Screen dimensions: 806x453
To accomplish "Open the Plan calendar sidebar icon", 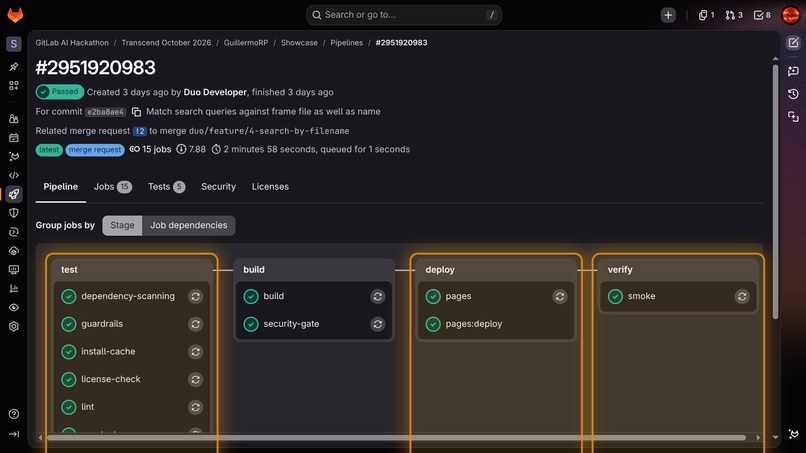I will pyautogui.click(x=14, y=138).
